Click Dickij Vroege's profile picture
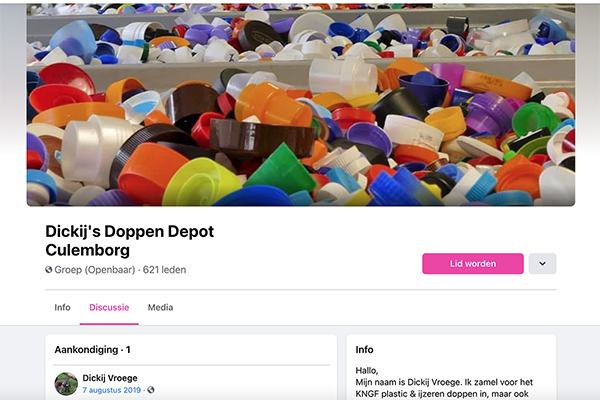Image resolution: width=600 pixels, height=400 pixels. coord(66,384)
